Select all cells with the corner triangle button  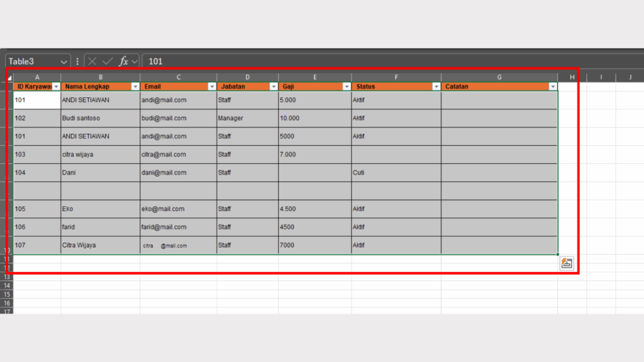(x=9, y=77)
